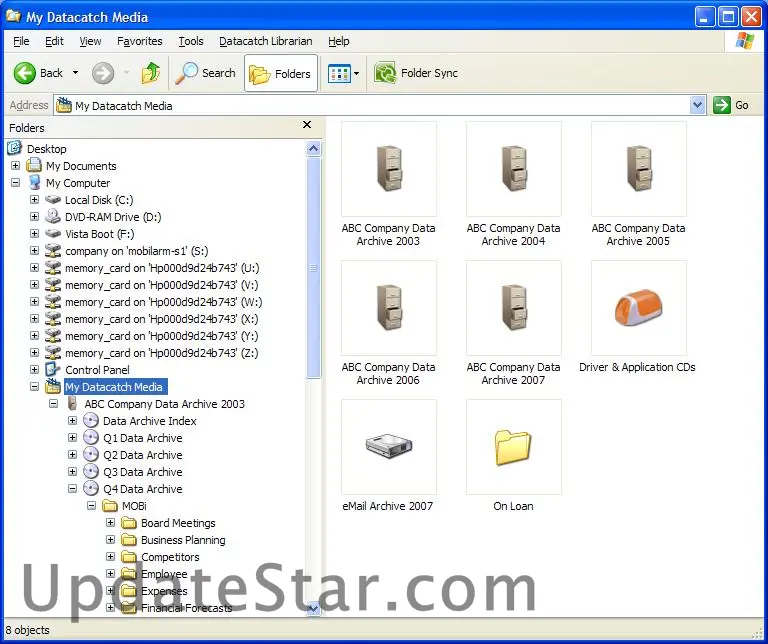The width and height of the screenshot is (768, 644).
Task: Select the Competitors folder in tree
Action: [170, 557]
